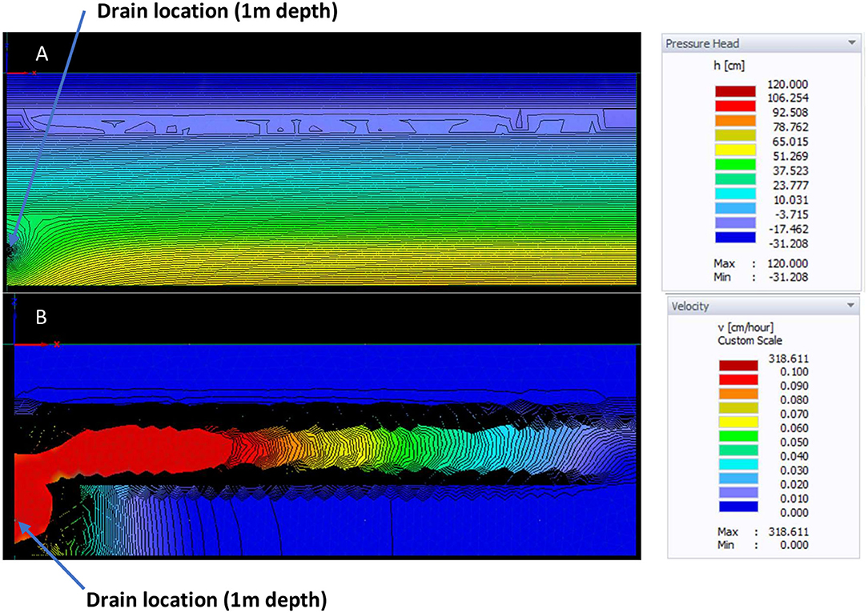Click the 0.030 velocity scale value
This screenshot has height=613, width=868.
tap(794, 471)
